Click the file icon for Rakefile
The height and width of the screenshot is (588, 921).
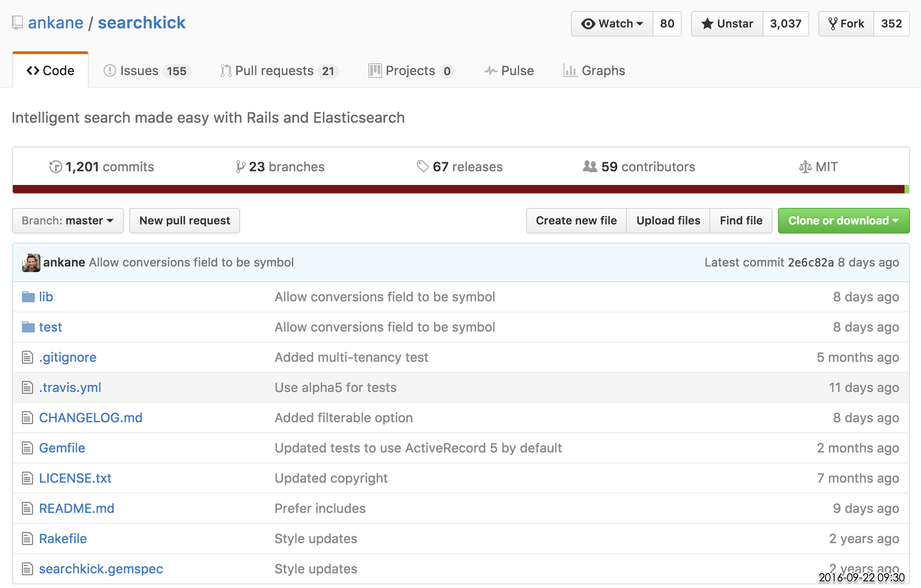coord(27,539)
